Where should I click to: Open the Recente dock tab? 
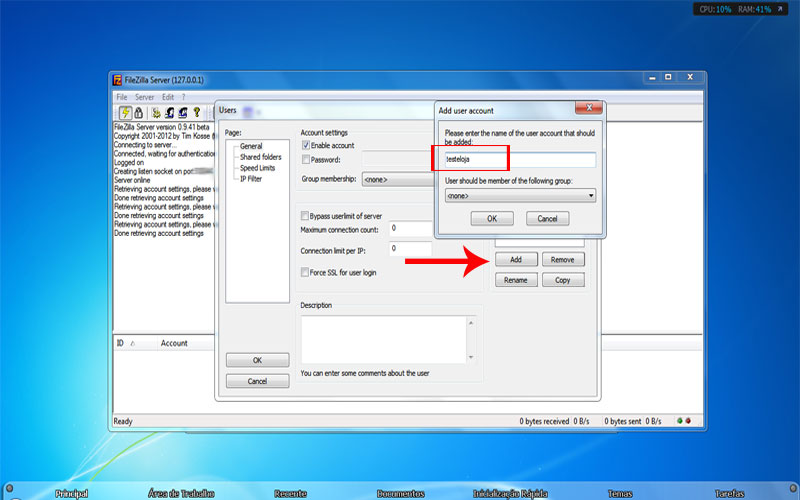click(x=290, y=493)
